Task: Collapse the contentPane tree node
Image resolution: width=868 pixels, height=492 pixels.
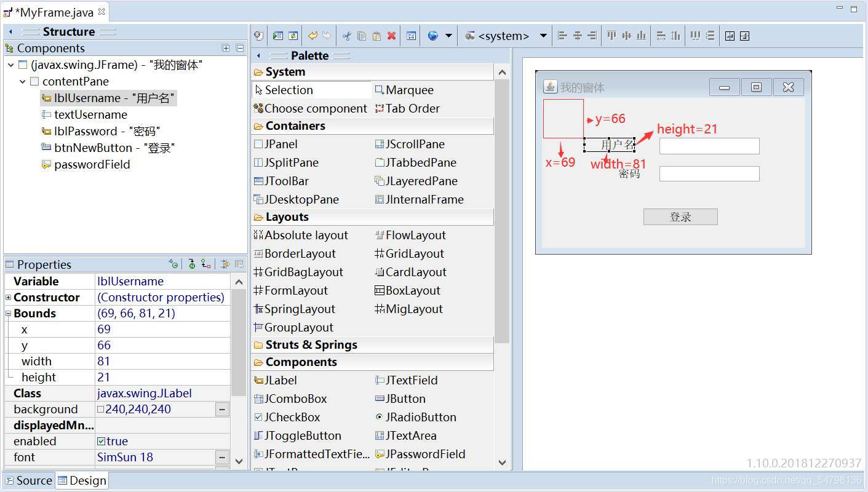Action: click(23, 81)
